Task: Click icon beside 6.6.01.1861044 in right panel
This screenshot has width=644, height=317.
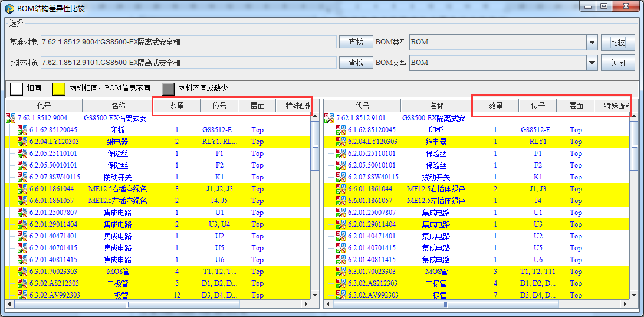Action: click(x=341, y=189)
